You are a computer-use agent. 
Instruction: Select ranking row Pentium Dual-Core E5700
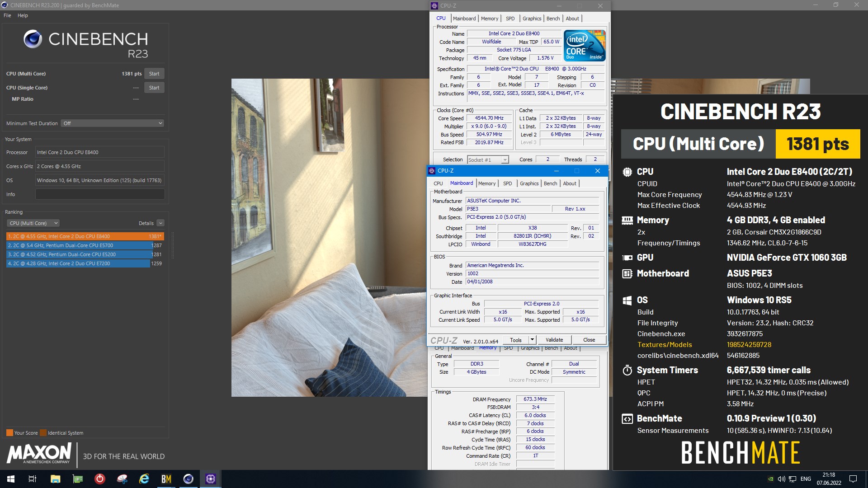(85, 245)
